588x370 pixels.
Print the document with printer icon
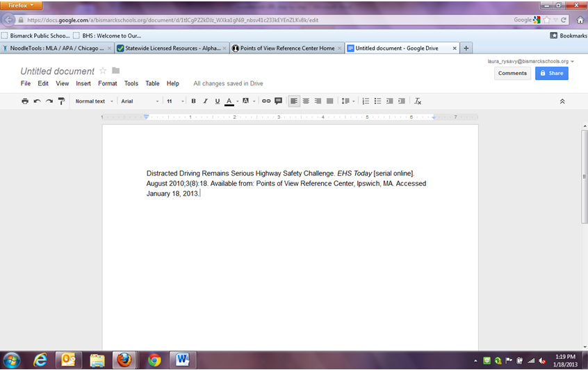[25, 101]
